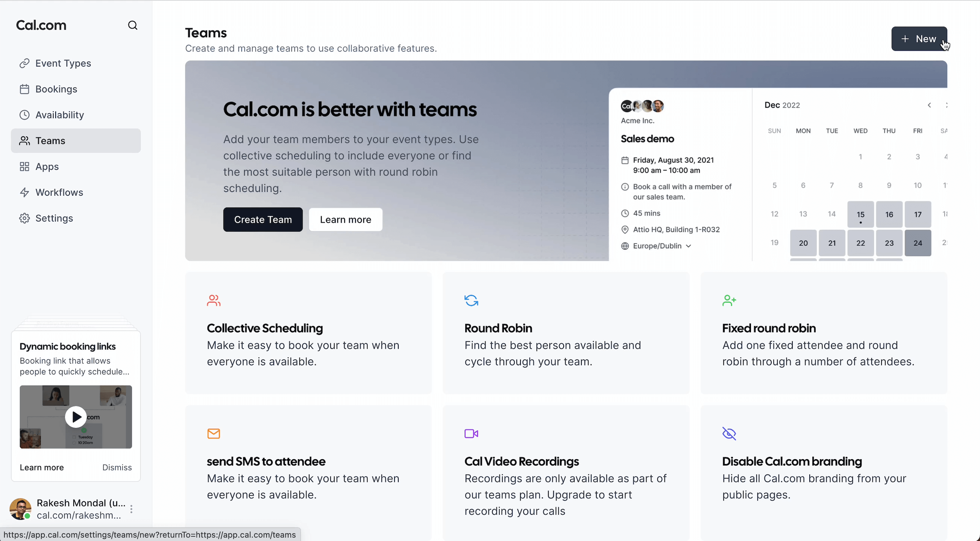Play the dynamic booking links video
This screenshot has height=541, width=980.
[75, 417]
